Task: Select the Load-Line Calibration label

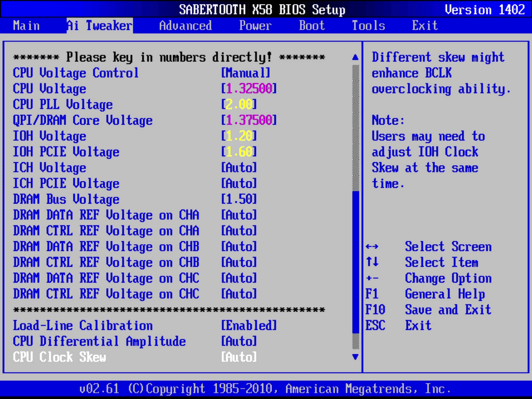Action: pos(83,325)
